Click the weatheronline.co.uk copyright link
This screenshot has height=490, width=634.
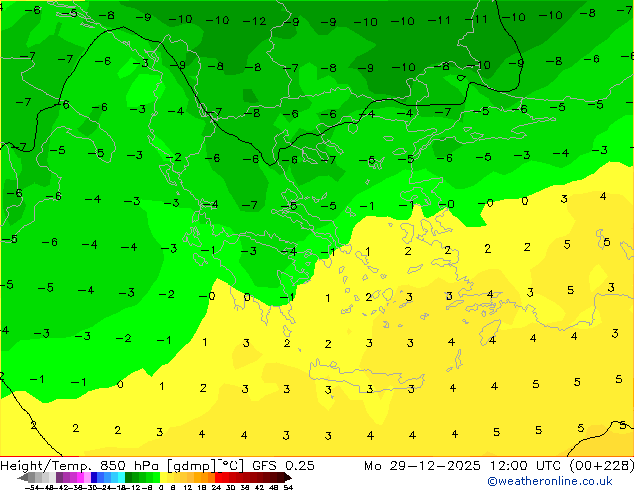[550, 481]
